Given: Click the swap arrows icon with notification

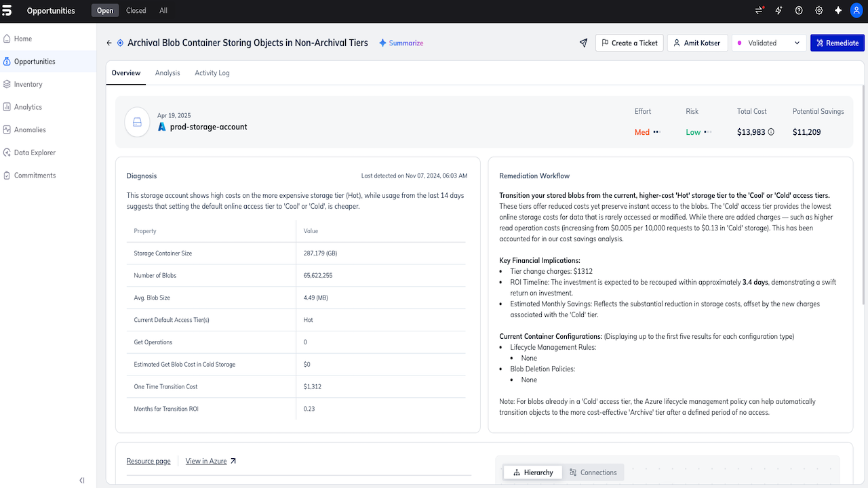Looking at the screenshot, I should [759, 11].
